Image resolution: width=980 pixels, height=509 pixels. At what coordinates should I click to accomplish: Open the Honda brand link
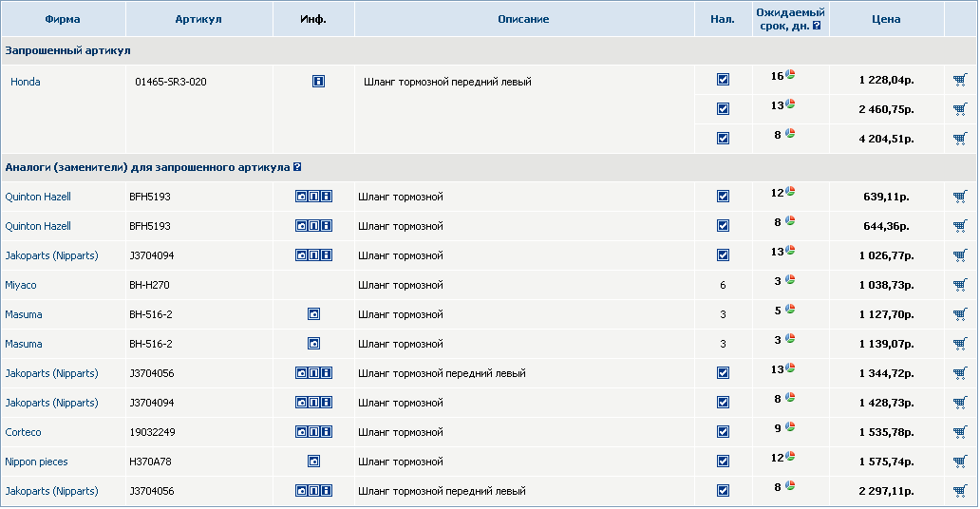(25, 82)
